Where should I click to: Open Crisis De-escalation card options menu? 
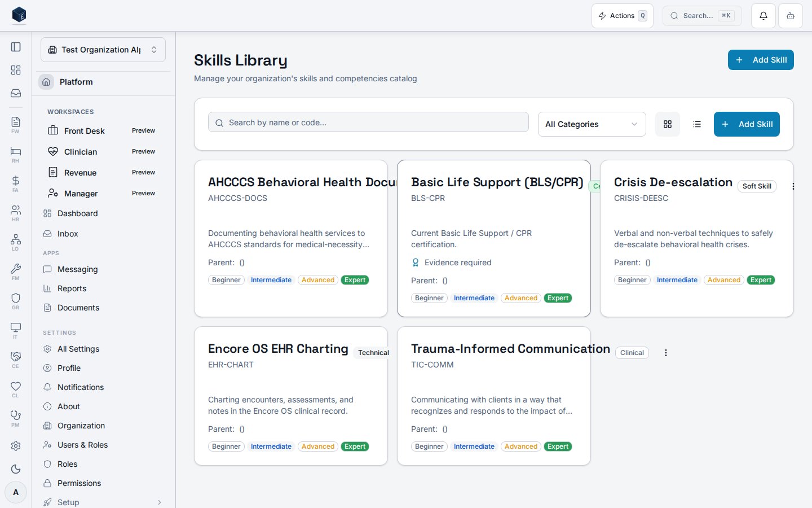793,186
